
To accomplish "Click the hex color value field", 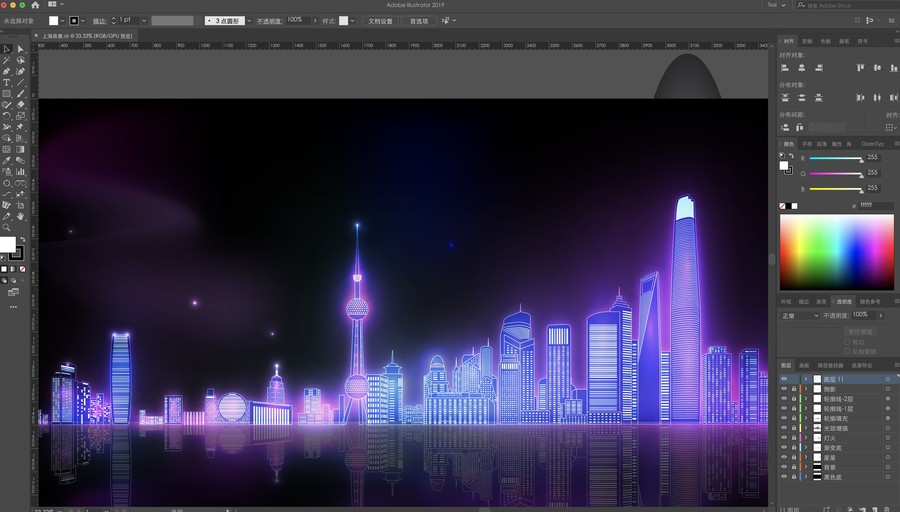I will 876,205.
